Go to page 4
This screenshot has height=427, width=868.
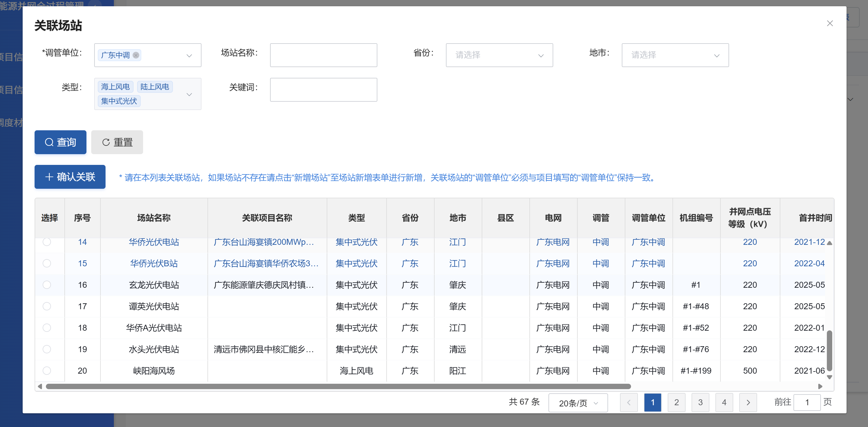724,402
